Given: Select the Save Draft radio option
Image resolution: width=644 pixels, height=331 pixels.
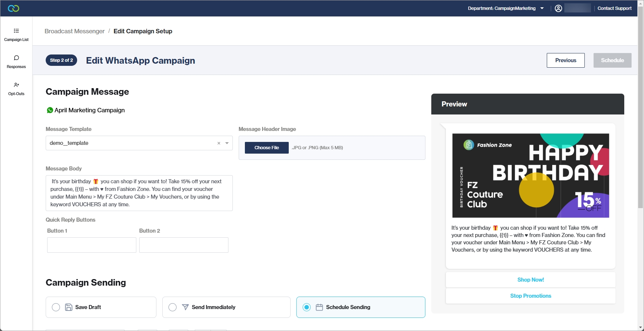Looking at the screenshot, I should 56,307.
